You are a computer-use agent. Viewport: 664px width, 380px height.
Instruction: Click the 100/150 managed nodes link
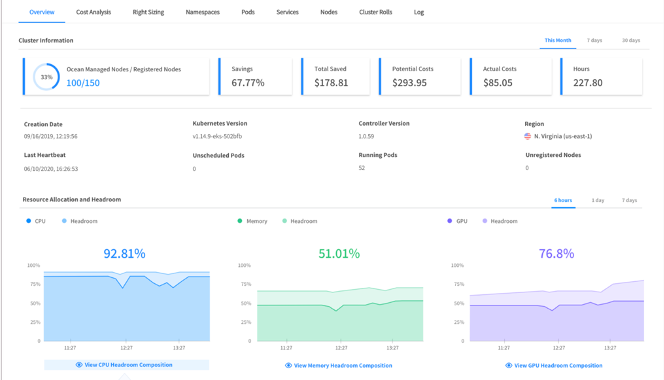point(83,83)
